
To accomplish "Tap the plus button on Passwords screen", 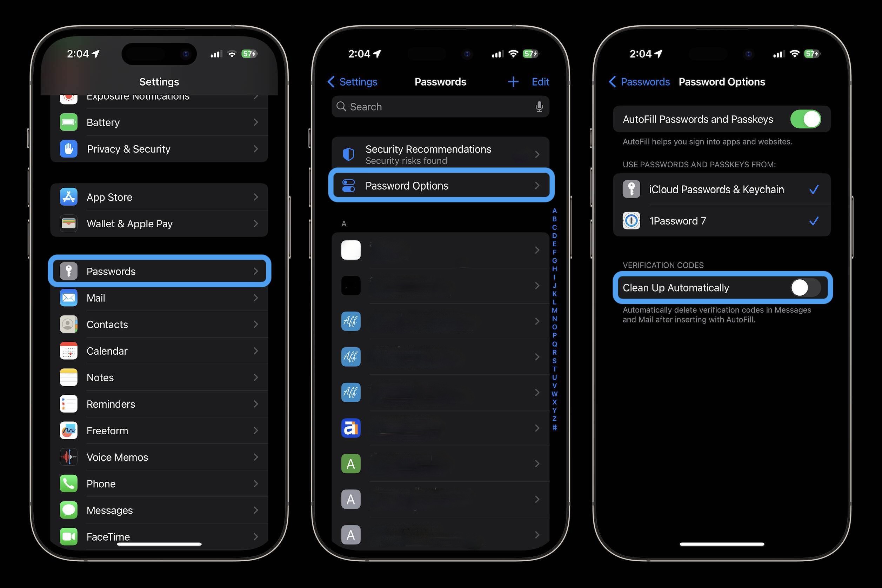I will [x=512, y=81].
